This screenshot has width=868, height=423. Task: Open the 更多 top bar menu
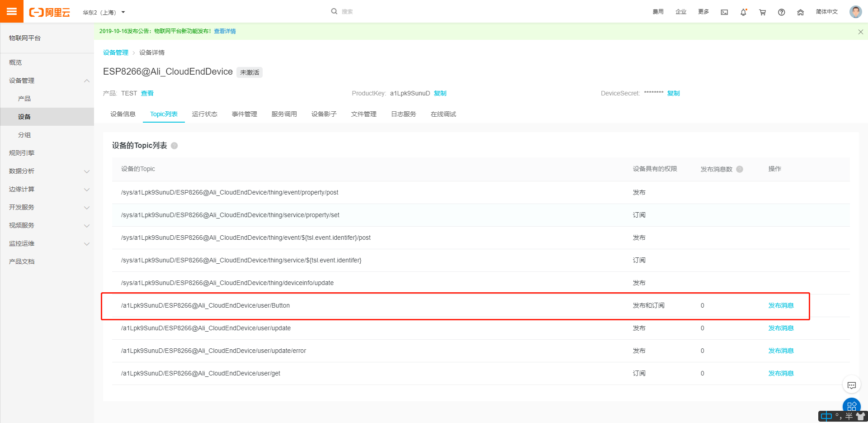click(703, 12)
